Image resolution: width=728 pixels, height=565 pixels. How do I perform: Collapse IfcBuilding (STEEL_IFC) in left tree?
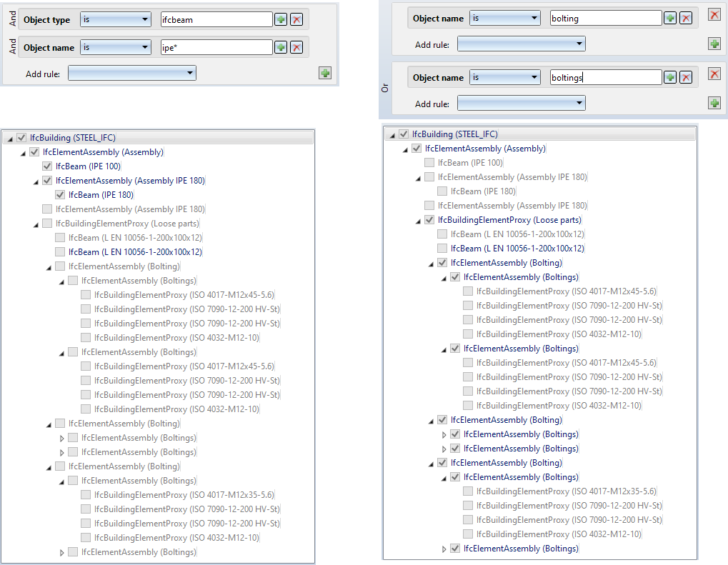pos(10,139)
